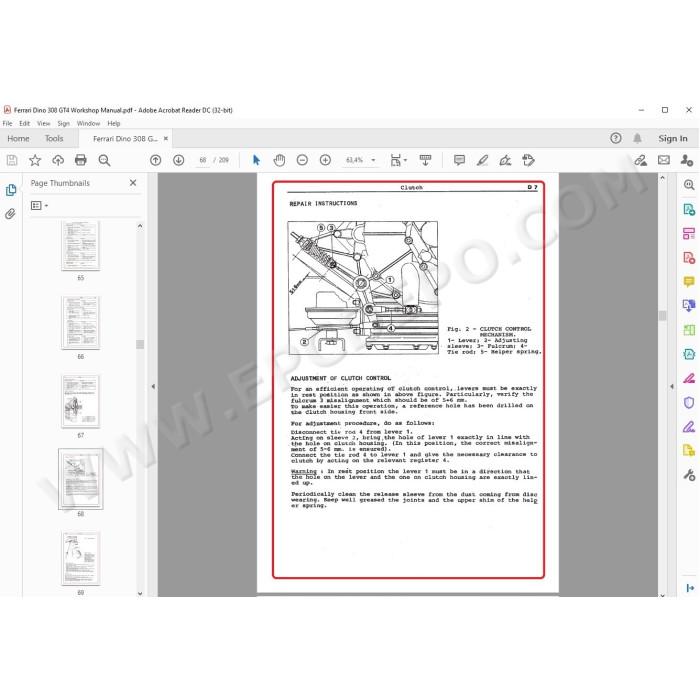Open the search tool in right pane

[x=689, y=185]
